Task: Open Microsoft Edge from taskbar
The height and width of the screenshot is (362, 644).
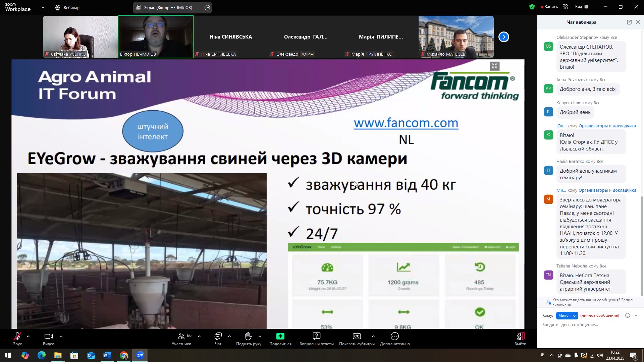Action: pos(42,355)
